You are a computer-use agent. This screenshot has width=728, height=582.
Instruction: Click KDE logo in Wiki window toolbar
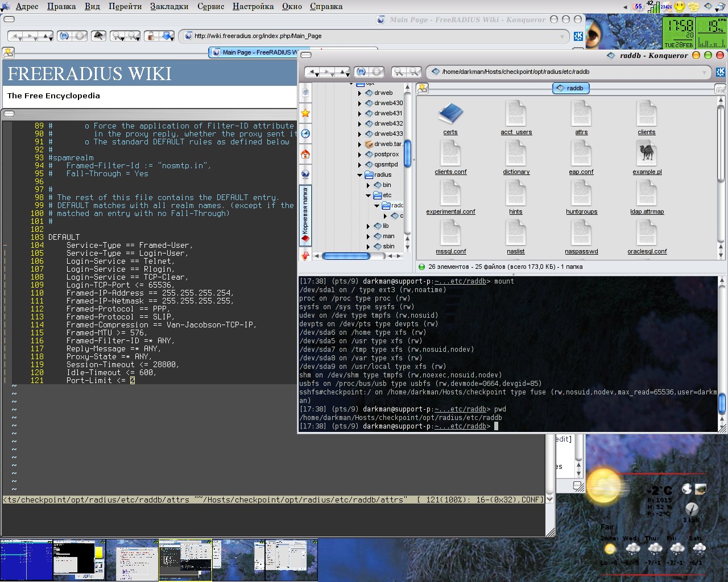coord(578,36)
